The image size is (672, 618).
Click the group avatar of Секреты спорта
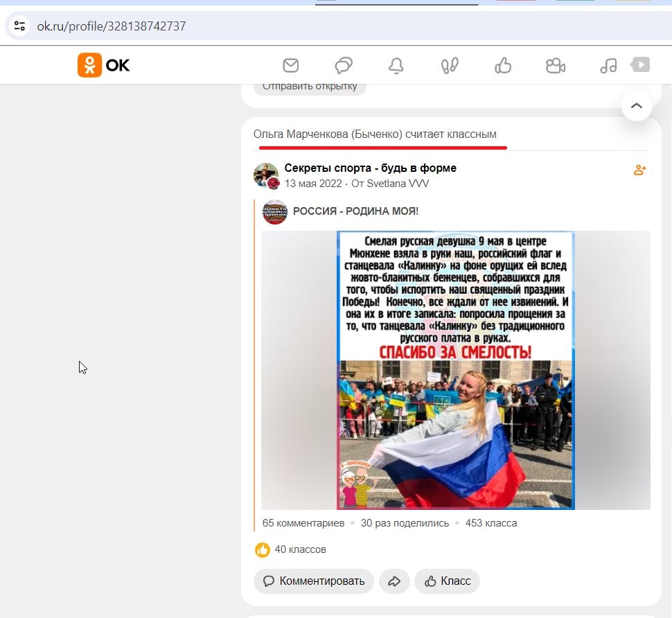(266, 176)
